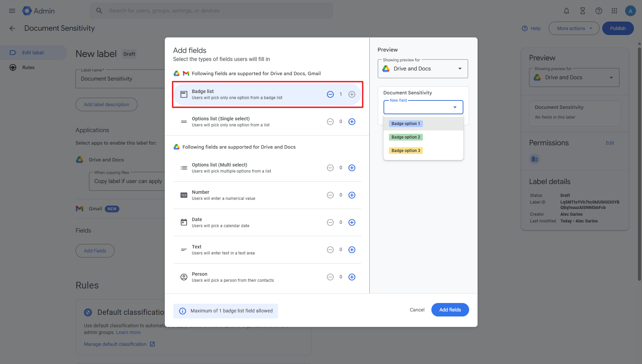The height and width of the screenshot is (364, 642).
Task: Click the notifications bell icon
Action: tap(567, 11)
